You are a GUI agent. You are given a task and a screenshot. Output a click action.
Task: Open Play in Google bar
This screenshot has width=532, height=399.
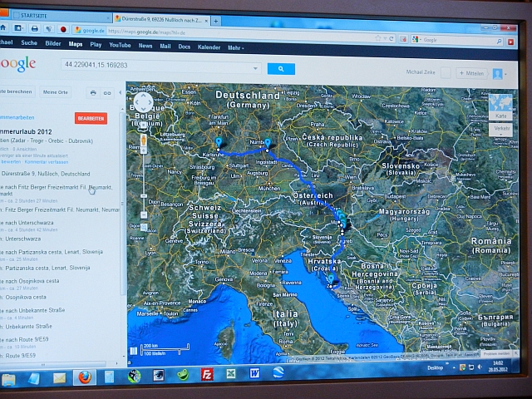click(96, 44)
